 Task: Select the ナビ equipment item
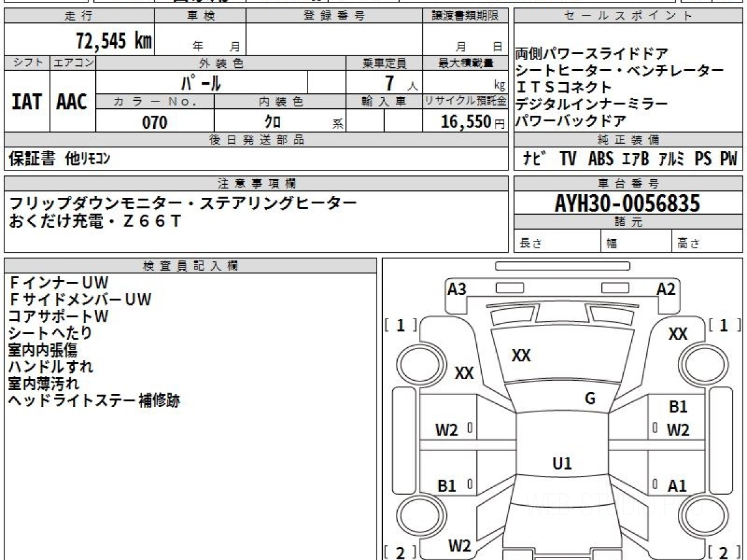(535, 159)
